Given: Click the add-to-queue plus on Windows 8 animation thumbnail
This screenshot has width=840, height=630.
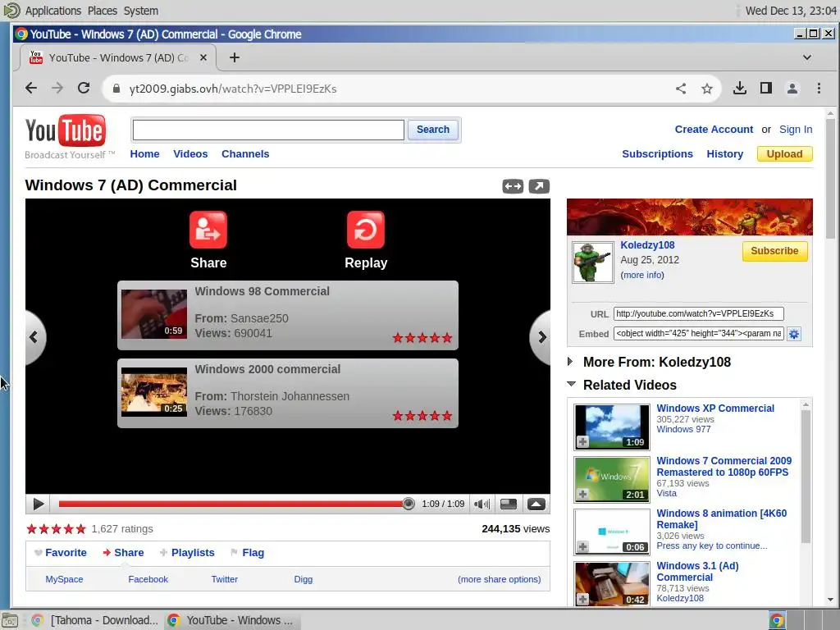Looking at the screenshot, I should pyautogui.click(x=583, y=546).
